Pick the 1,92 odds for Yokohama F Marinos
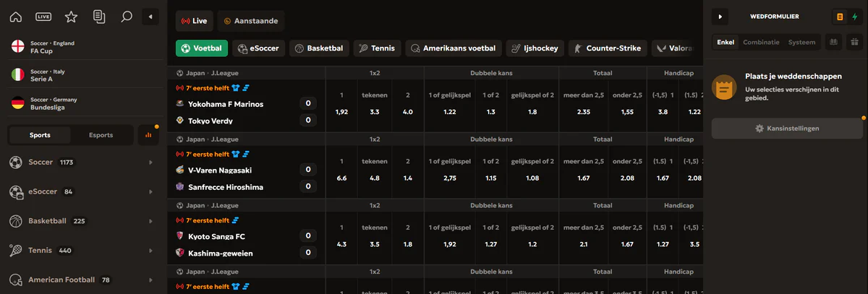868x294 pixels. (x=341, y=112)
